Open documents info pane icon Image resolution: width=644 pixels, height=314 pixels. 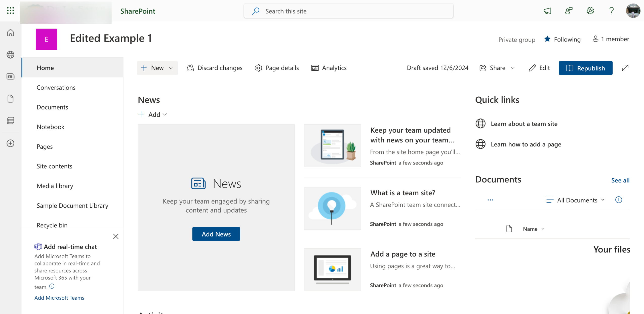point(619,200)
